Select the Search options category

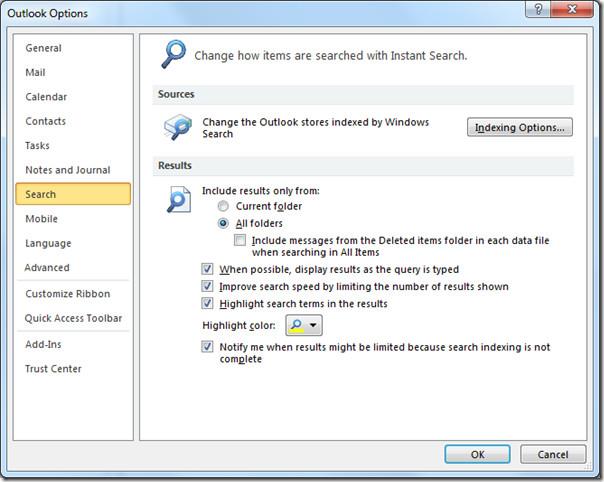(x=73, y=194)
